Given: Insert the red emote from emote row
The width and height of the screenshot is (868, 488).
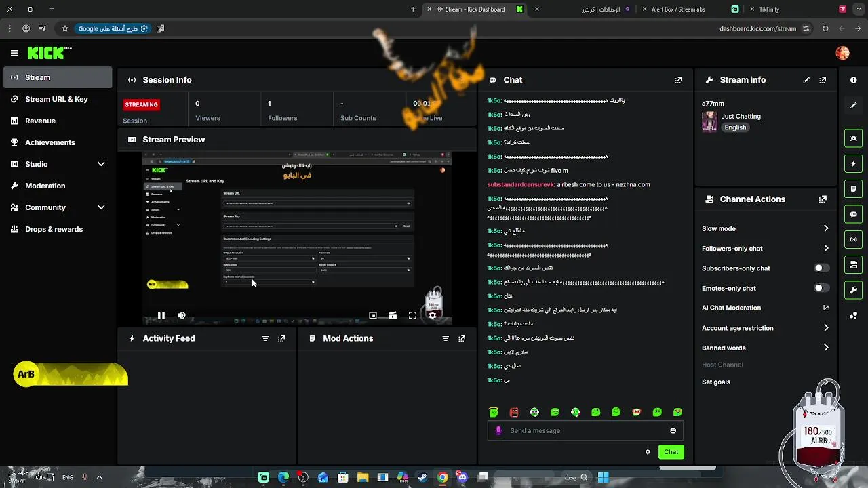Looking at the screenshot, I should 514,412.
